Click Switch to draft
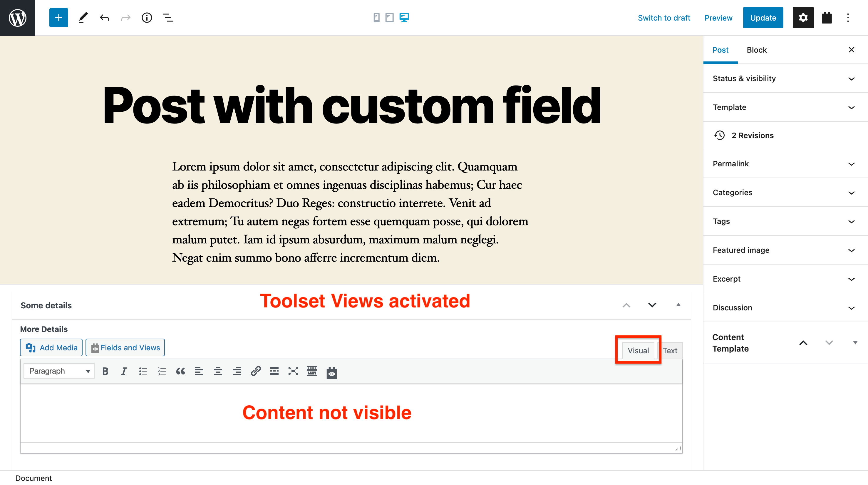 coord(664,18)
